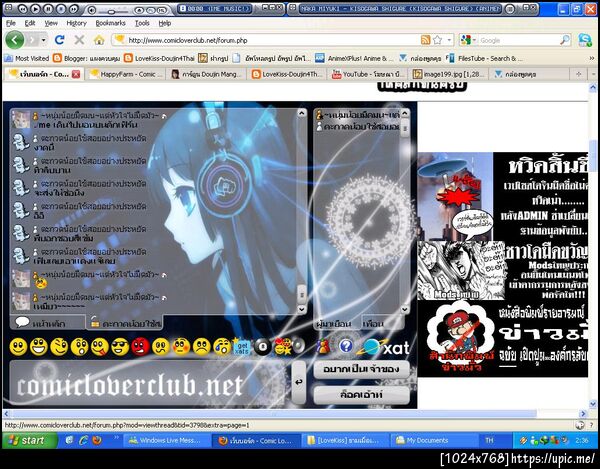Open the Google search engine dropdown
The height and width of the screenshot is (469, 600).
point(469,40)
